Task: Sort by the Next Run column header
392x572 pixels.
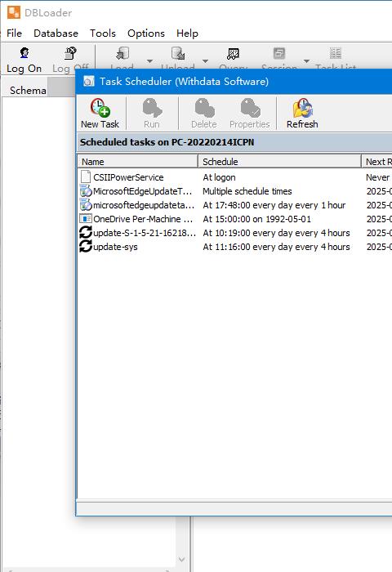Action: [376, 162]
